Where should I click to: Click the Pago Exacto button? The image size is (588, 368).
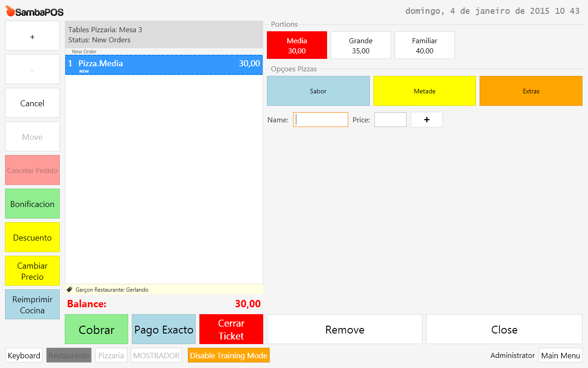point(164,329)
